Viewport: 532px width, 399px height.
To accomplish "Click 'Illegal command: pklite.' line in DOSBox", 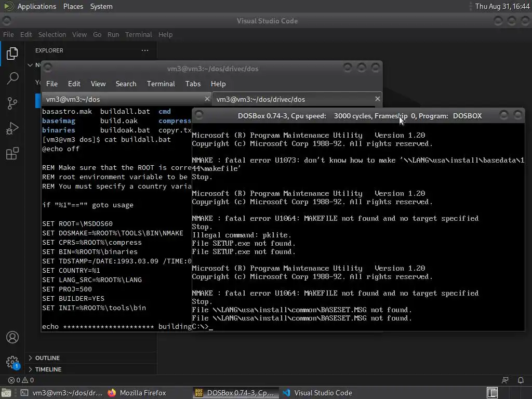I will click(242, 235).
